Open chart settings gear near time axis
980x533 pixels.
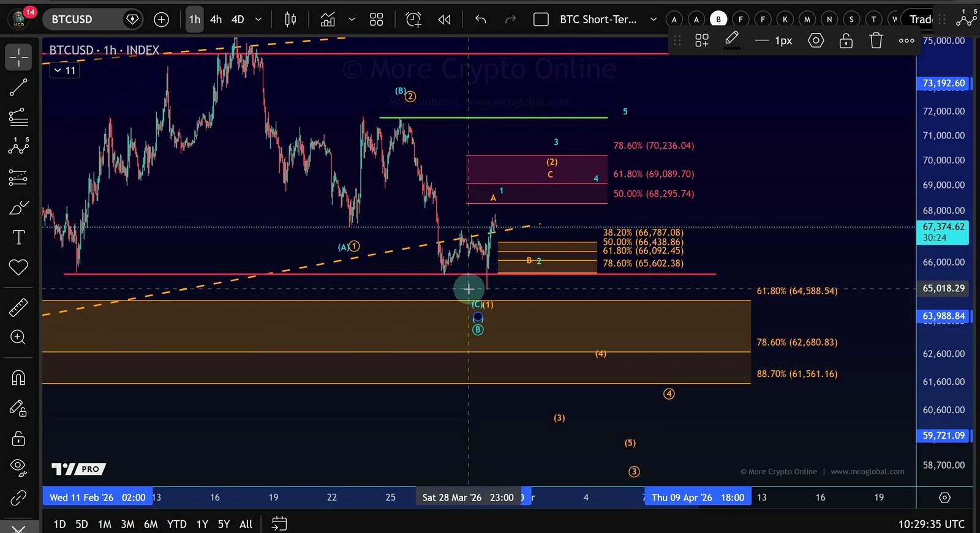click(945, 498)
